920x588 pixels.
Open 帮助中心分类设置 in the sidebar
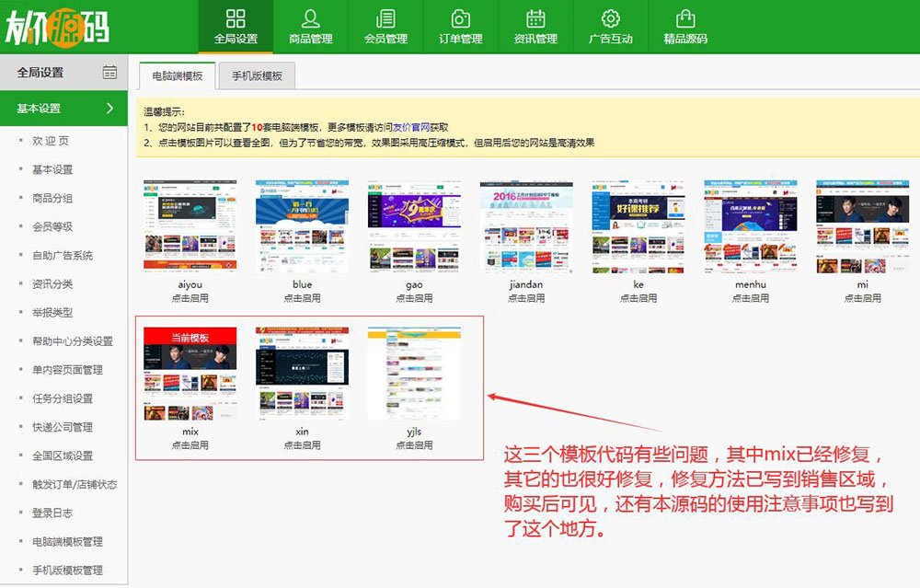click(72, 341)
